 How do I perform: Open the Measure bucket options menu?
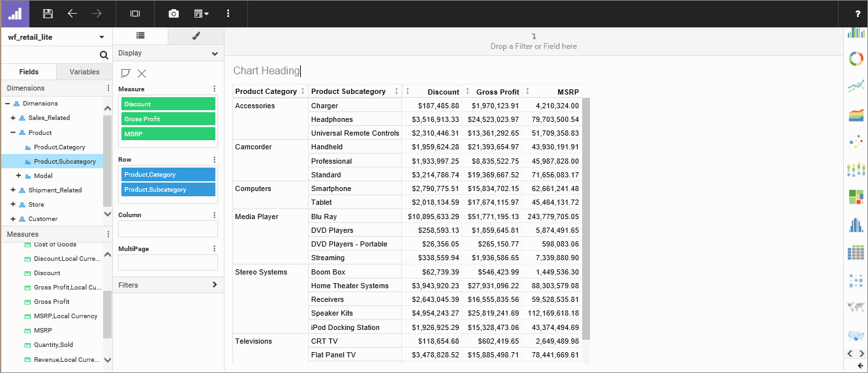[x=214, y=89]
